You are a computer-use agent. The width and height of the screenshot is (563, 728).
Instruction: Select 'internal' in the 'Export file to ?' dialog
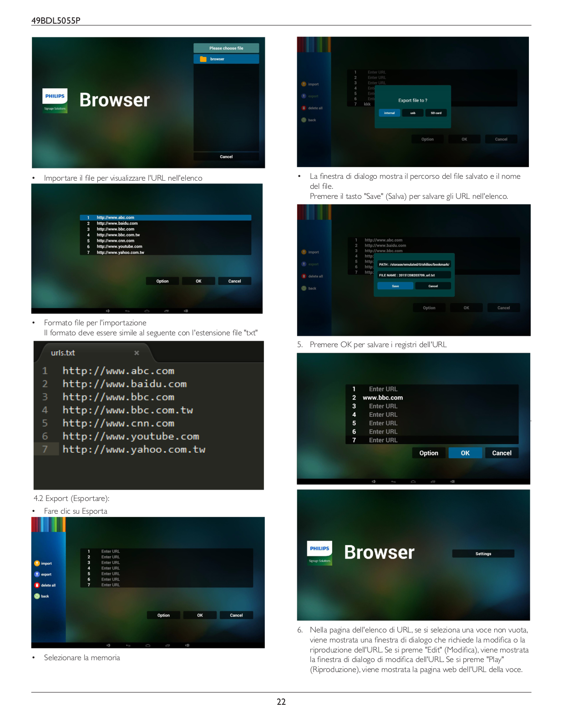coord(390,113)
